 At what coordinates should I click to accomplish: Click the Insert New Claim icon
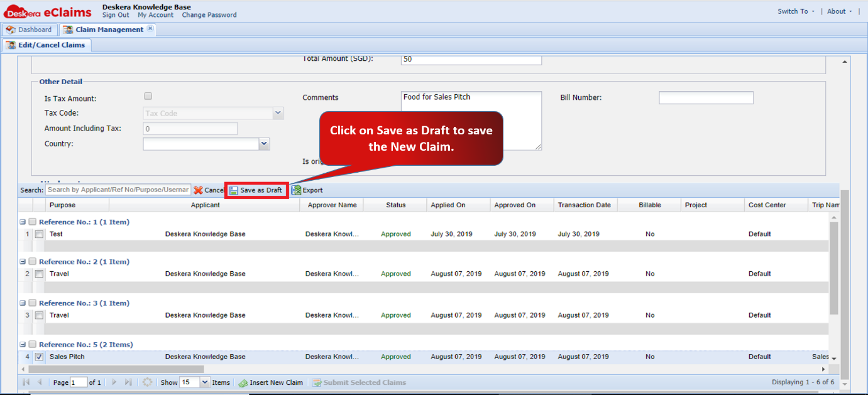tap(243, 382)
